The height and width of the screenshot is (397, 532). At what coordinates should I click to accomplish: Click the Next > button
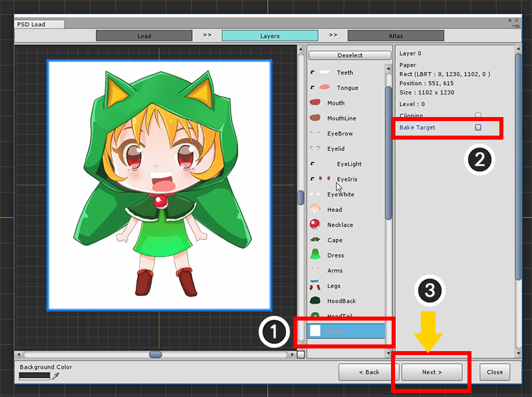point(432,372)
